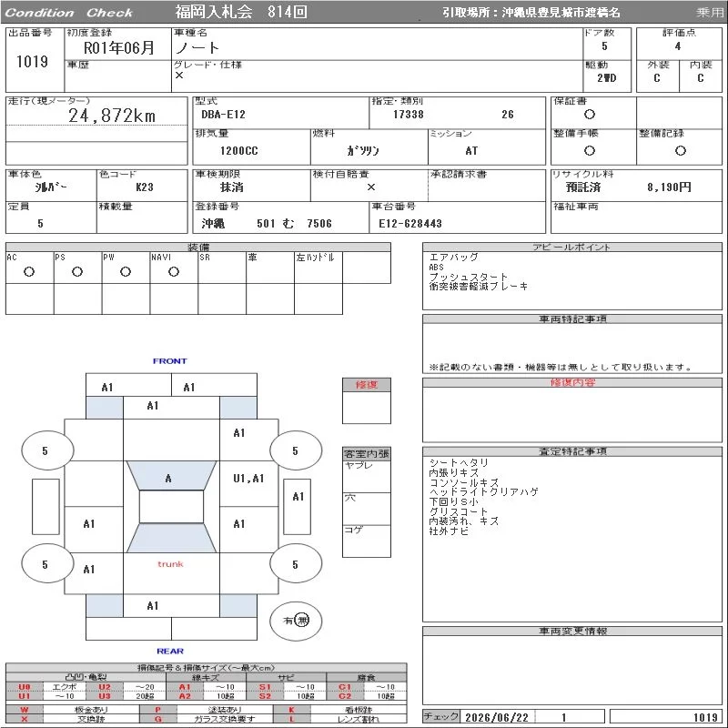
Task: Click the appeal point '衝突被害軽減ブレーキ'
Action: [x=479, y=287]
